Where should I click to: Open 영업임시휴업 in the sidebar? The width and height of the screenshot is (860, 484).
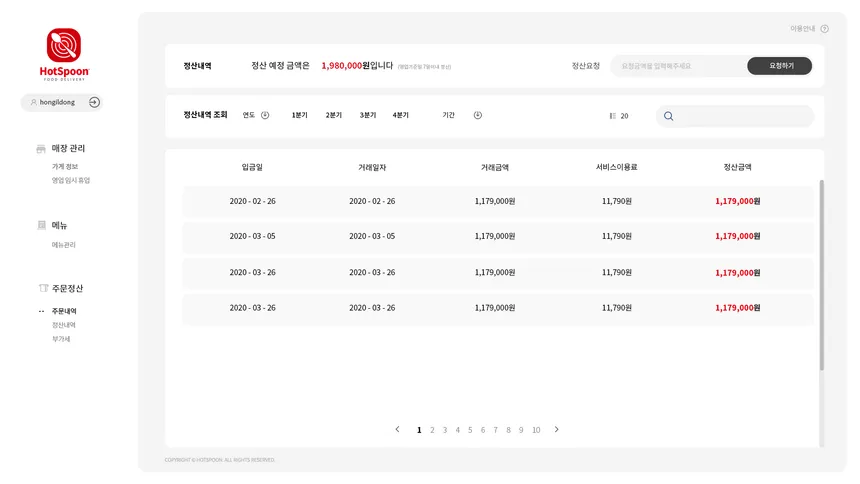pyautogui.click(x=71, y=180)
